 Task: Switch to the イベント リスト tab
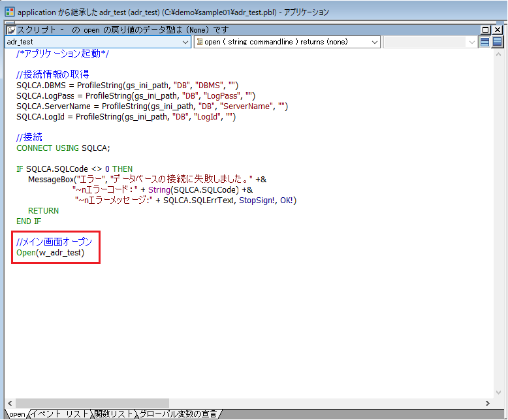59,414
